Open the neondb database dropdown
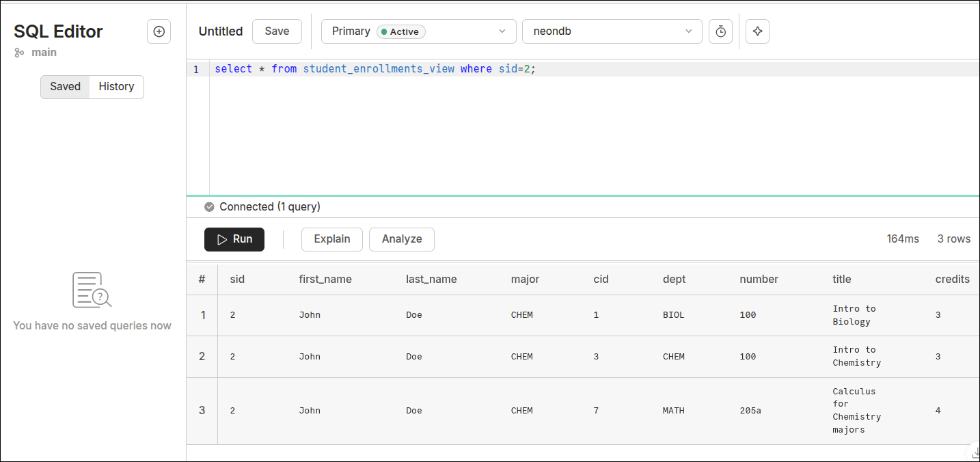980x462 pixels. click(x=612, y=31)
